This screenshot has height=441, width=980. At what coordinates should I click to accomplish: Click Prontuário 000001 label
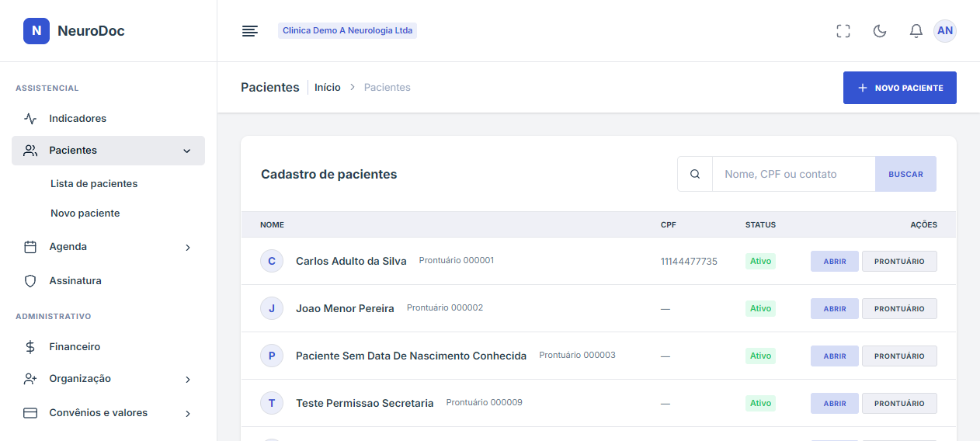pyautogui.click(x=457, y=260)
